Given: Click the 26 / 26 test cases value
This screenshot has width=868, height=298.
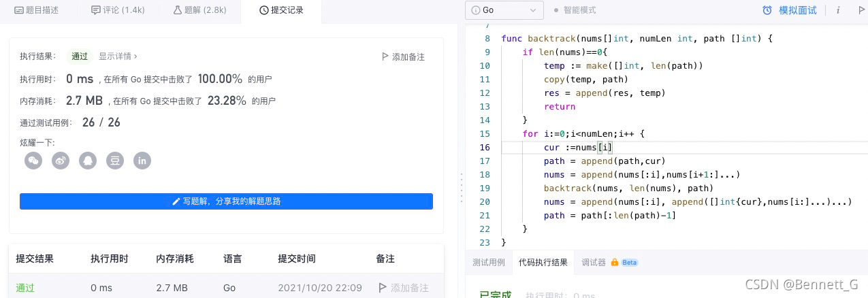Looking at the screenshot, I should pos(101,122).
